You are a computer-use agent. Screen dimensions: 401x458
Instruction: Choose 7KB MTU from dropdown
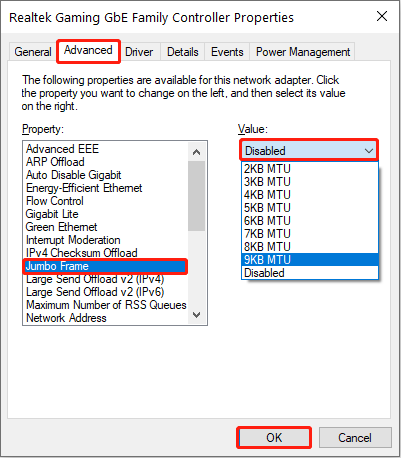tap(310, 234)
